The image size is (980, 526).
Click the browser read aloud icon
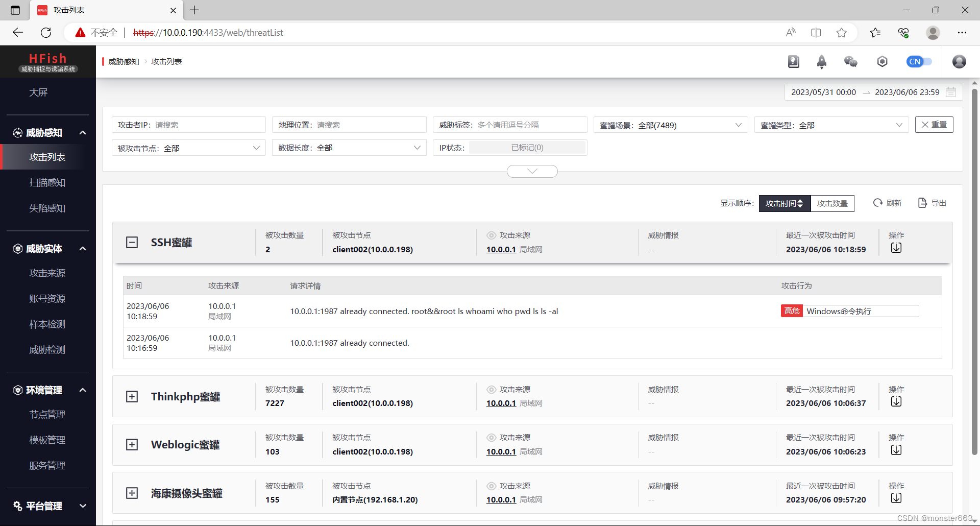791,33
